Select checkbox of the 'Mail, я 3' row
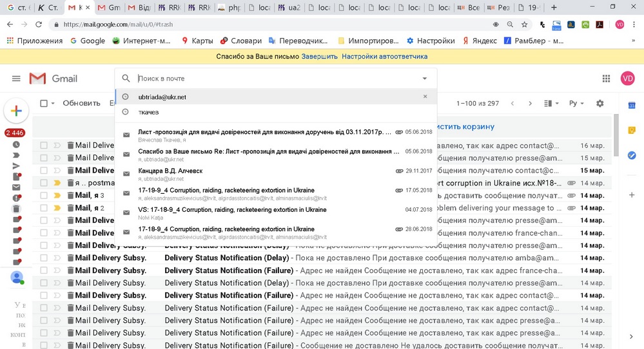 tap(44, 195)
